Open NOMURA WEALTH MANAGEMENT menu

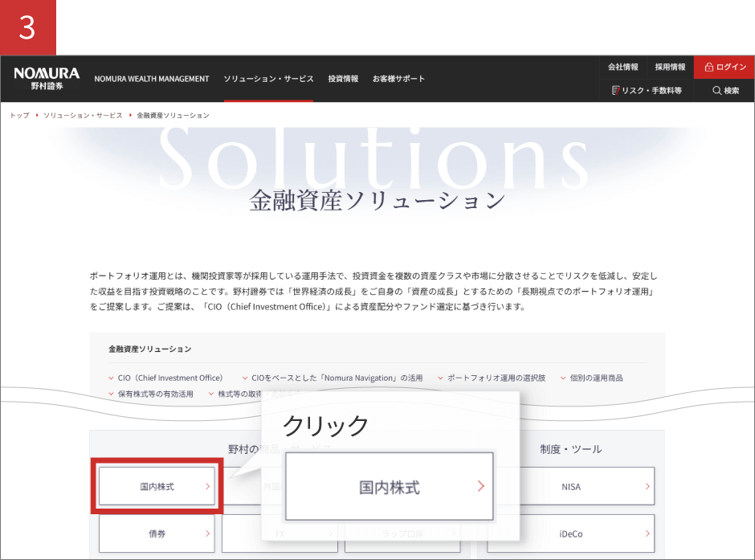point(152,79)
